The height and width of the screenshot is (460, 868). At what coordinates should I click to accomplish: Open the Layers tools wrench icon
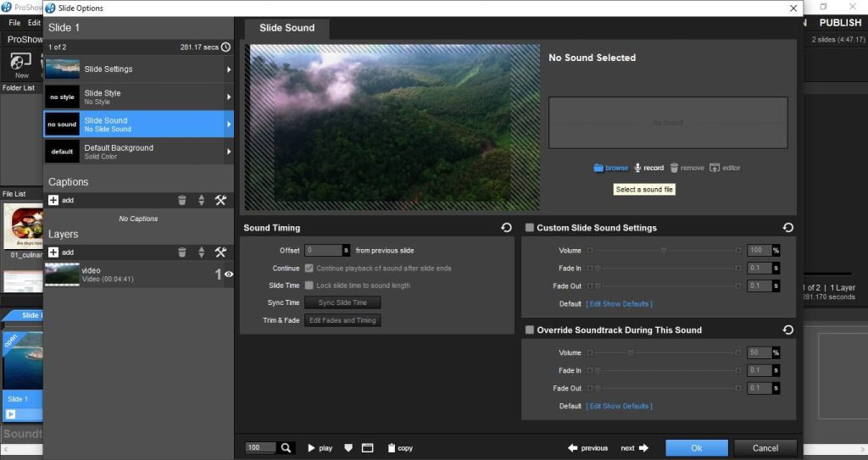click(220, 252)
